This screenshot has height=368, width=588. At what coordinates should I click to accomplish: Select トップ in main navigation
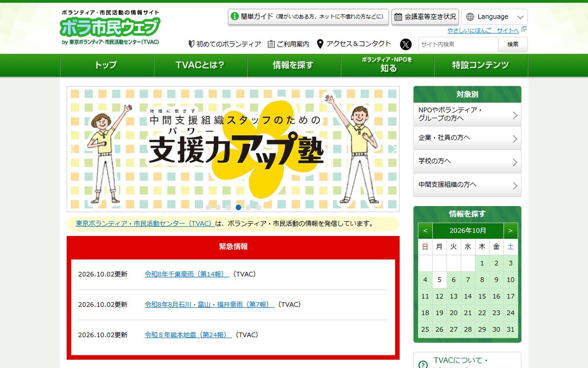[x=107, y=65]
